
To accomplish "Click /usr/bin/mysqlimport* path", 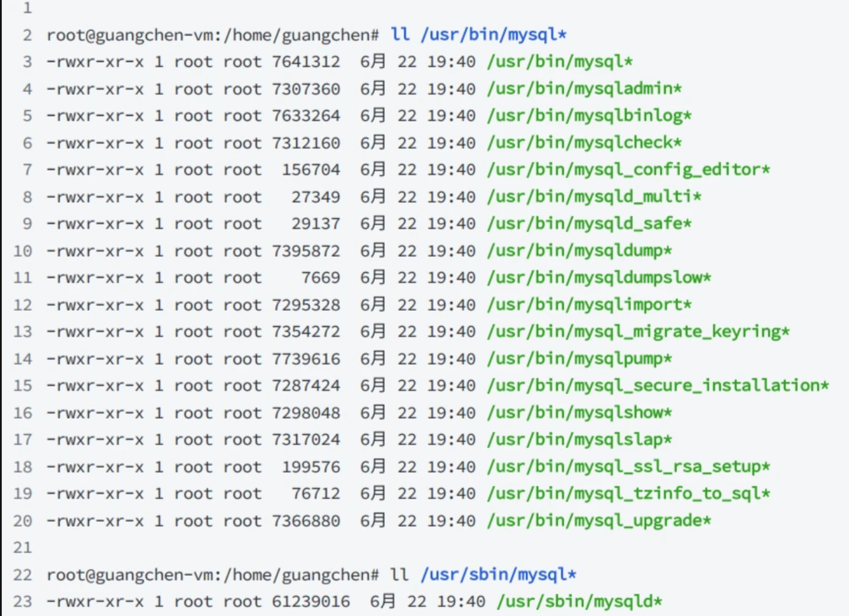I will [x=589, y=305].
